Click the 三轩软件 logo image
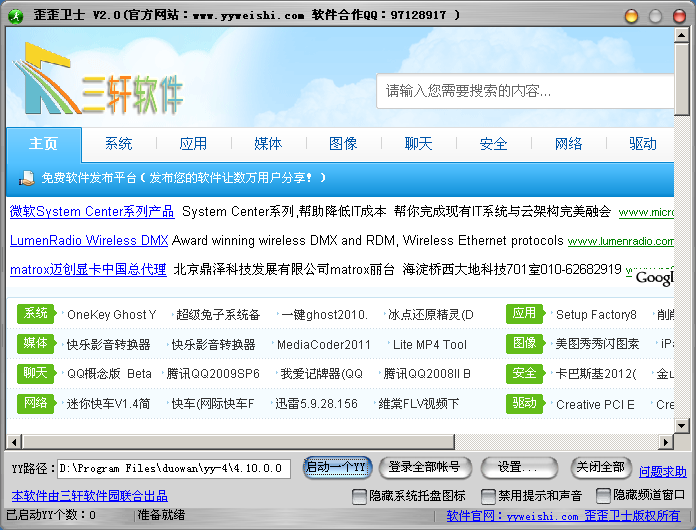Screen dimensions: 696x530 point(98,79)
